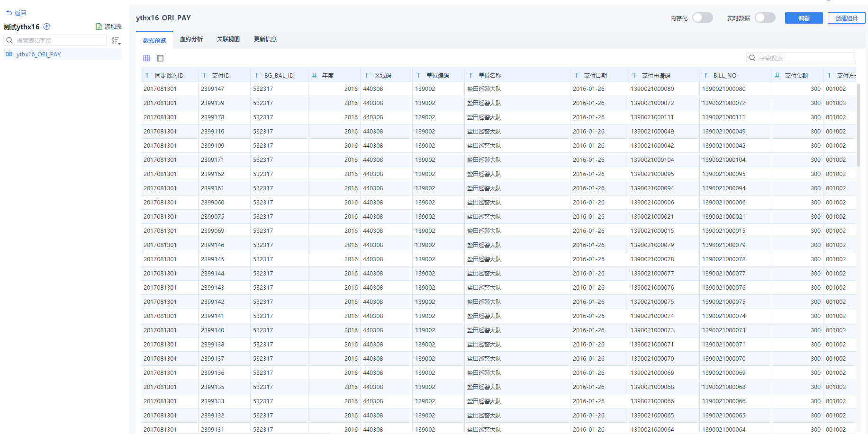Open the 血缘分析 tab

191,39
